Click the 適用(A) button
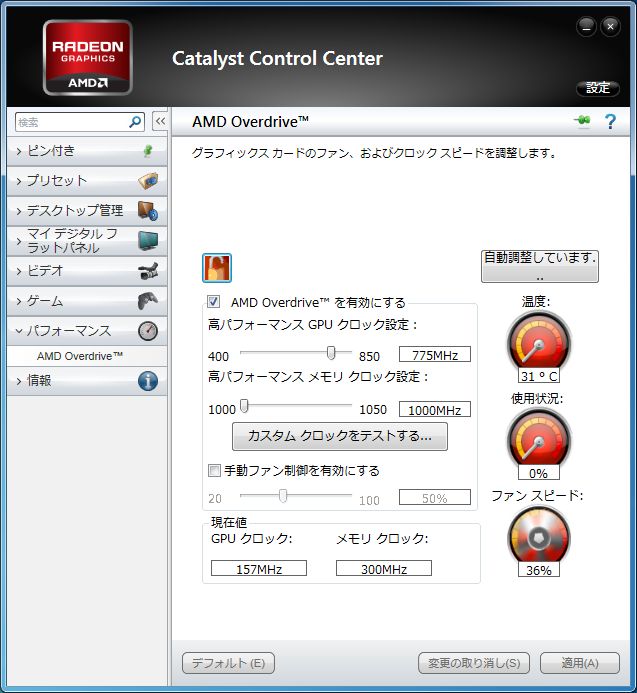The height and width of the screenshot is (693, 637). pyautogui.click(x=580, y=663)
